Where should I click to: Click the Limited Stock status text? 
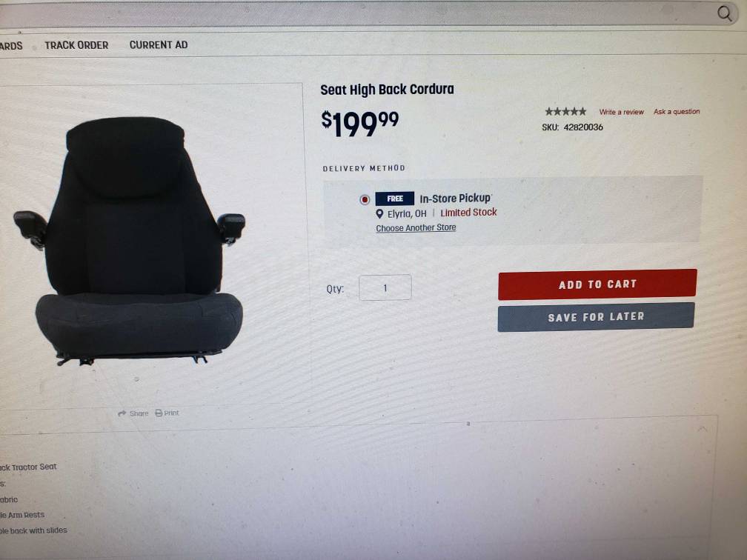pos(468,213)
